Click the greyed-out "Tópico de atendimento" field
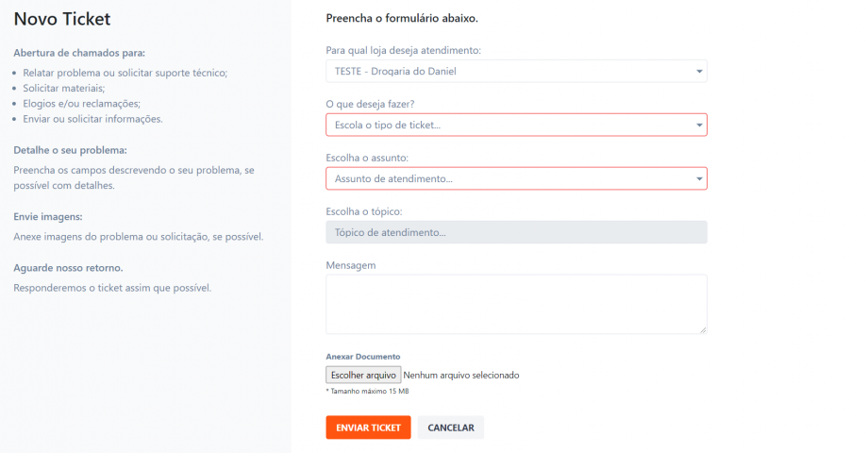 516,232
